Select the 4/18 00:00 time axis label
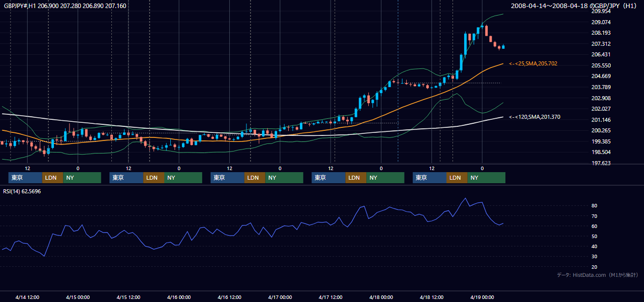This screenshot has height=302, width=644. pyautogui.click(x=381, y=297)
